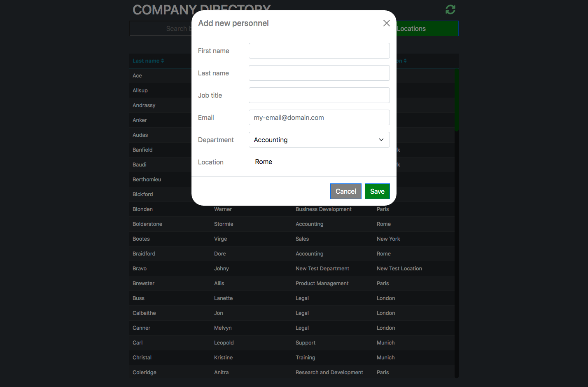
Task: Select the Job title field
Action: click(x=319, y=95)
